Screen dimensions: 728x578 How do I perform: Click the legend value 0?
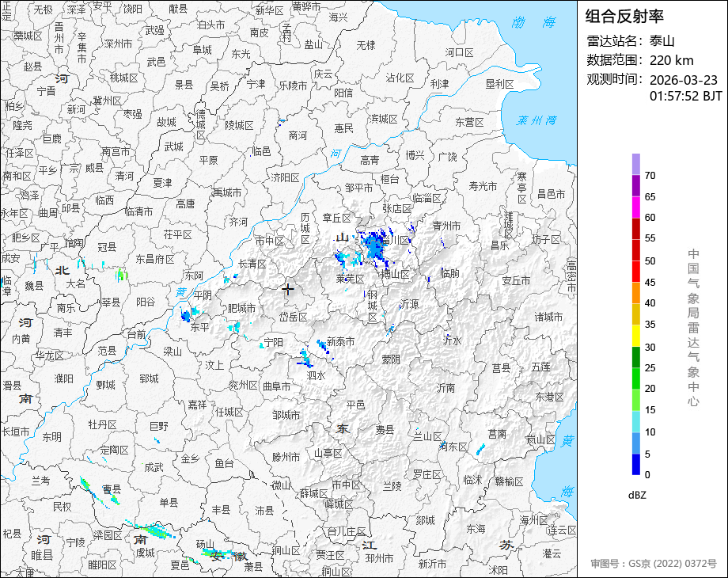point(647,475)
